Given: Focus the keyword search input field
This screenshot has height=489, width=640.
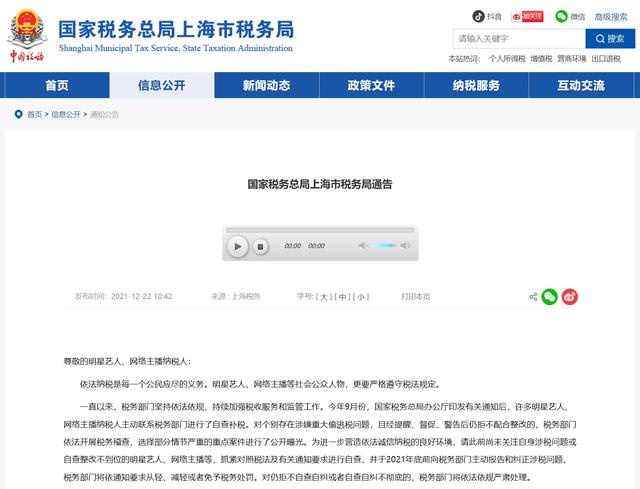Looking at the screenshot, I should pos(519,39).
